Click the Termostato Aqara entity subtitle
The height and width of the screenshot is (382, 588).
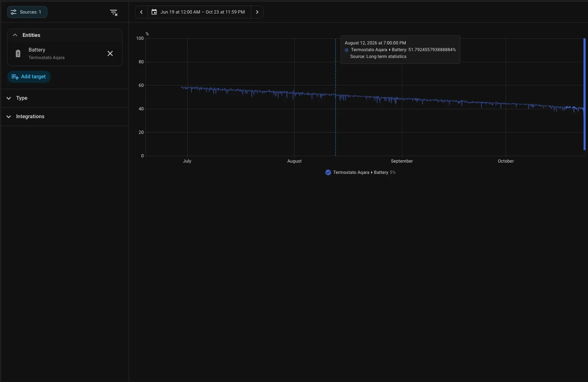pyautogui.click(x=47, y=58)
